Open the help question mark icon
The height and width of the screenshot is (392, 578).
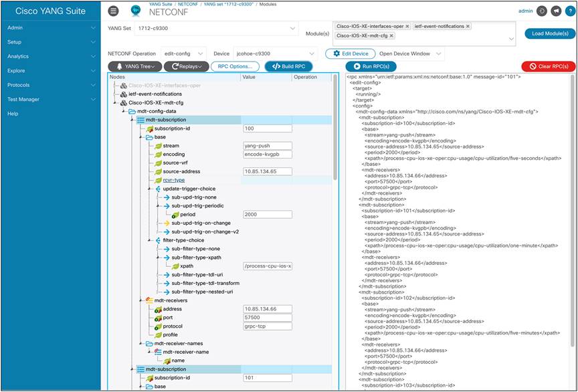point(569,11)
